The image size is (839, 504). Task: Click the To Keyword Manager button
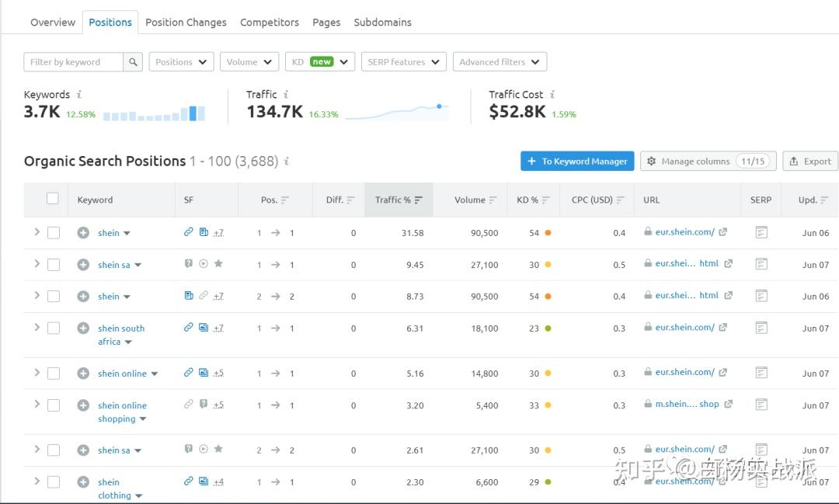(x=577, y=161)
